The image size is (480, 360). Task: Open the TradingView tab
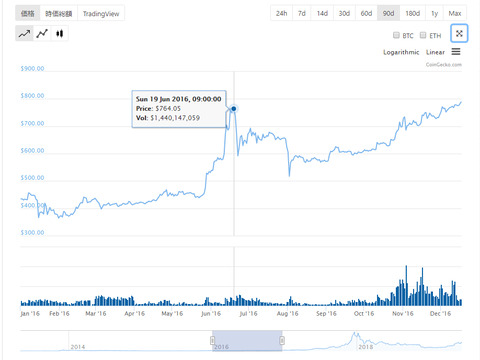101,13
